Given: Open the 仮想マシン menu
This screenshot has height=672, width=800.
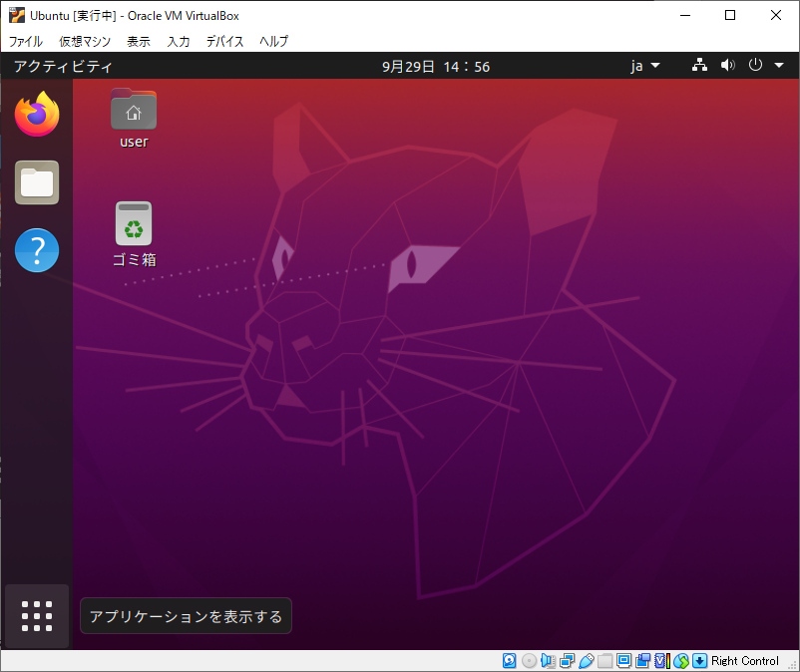Looking at the screenshot, I should [x=85, y=41].
